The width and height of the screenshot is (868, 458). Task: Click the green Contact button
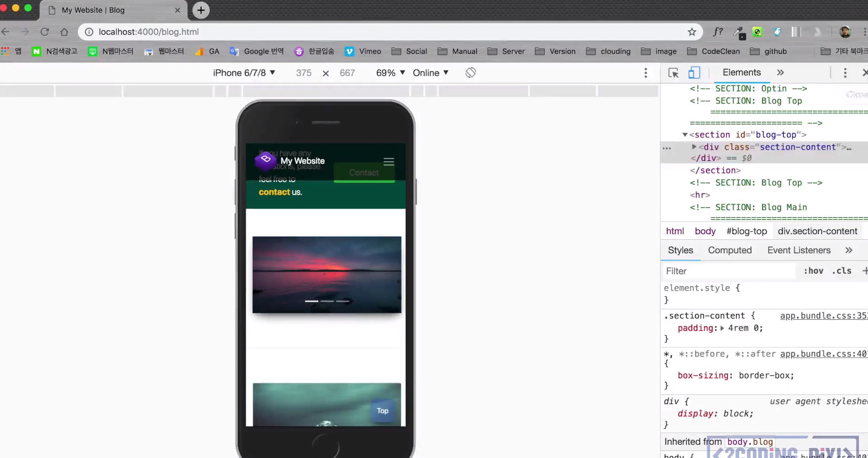364,173
